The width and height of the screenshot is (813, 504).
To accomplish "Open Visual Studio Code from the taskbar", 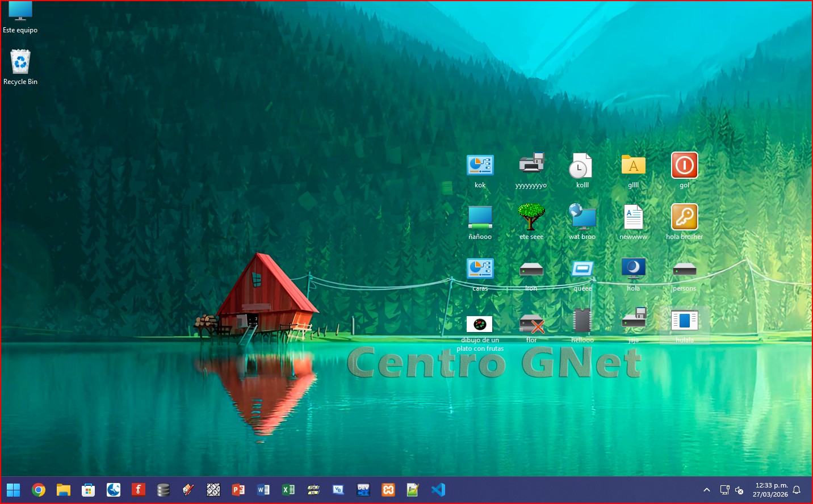I will pyautogui.click(x=438, y=490).
